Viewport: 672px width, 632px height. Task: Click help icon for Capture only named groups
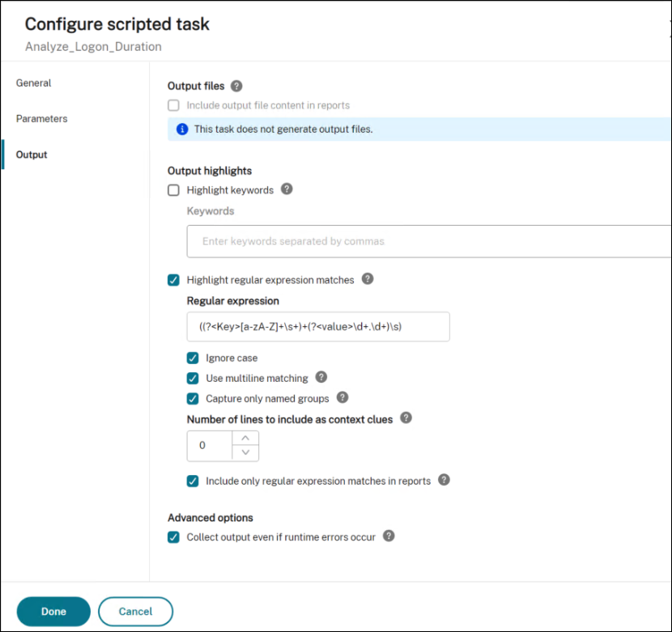(x=342, y=397)
